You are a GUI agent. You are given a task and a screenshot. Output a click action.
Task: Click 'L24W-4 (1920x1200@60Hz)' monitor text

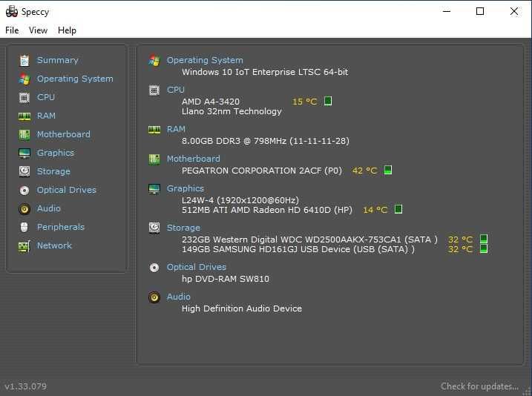(x=240, y=200)
